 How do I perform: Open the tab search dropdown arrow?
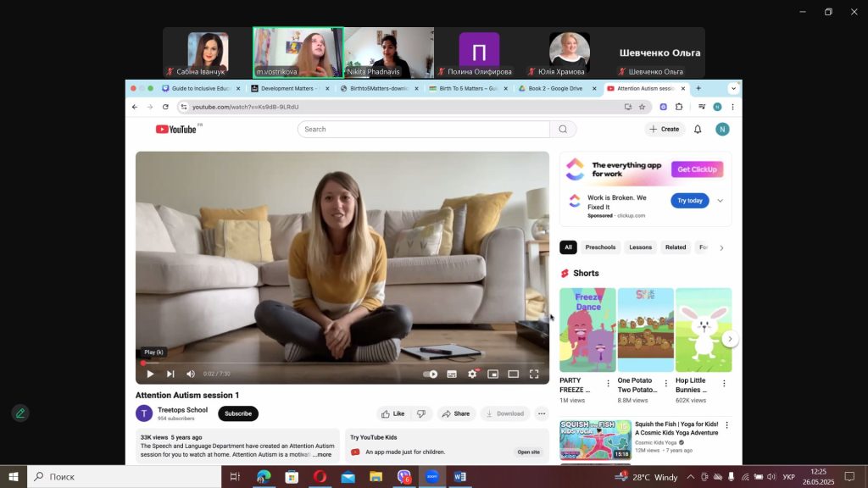click(733, 88)
